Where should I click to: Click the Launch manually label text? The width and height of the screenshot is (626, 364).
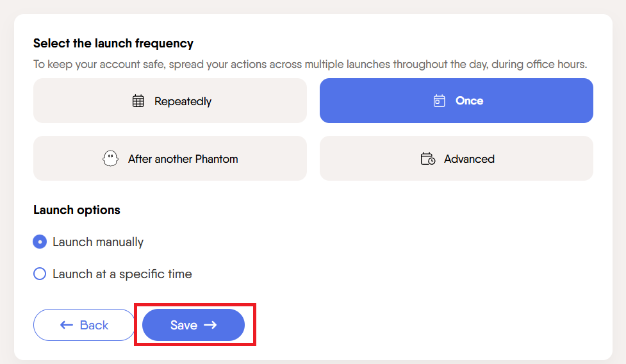[x=98, y=242]
